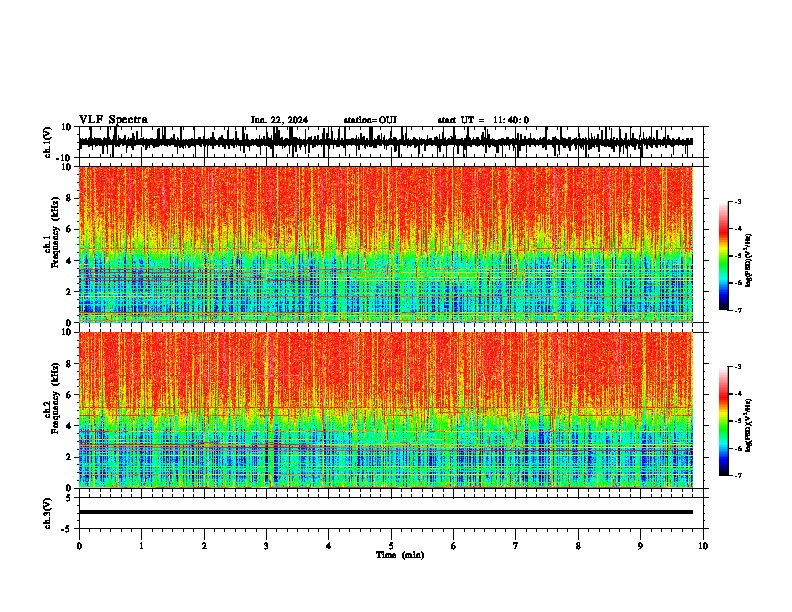Viewport: 792px width, 612px height.
Task: Click time-axis tick label "9" at the bottom
Action: tap(640, 546)
